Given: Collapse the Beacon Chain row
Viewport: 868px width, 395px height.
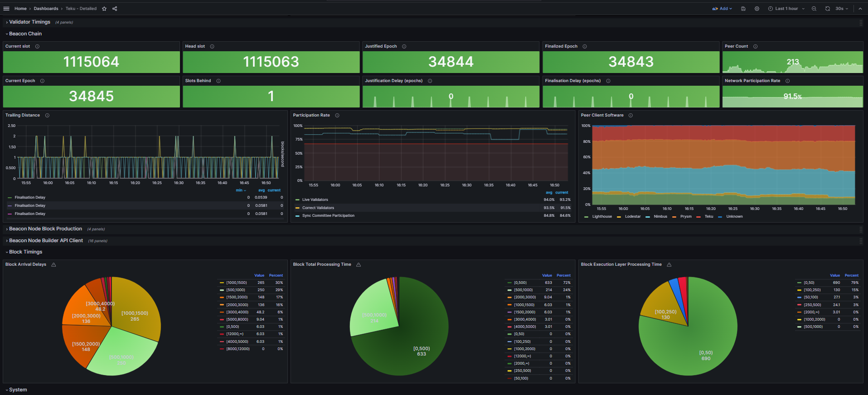Looking at the screenshot, I should (25, 34).
